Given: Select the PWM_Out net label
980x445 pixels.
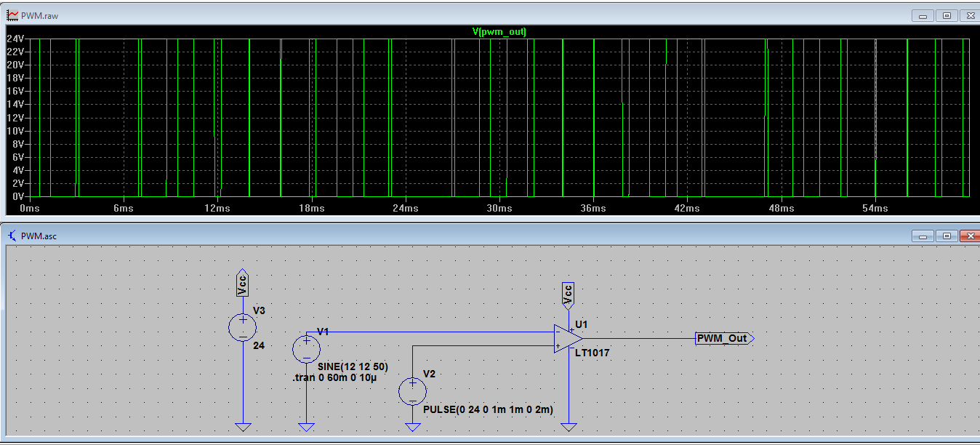Looking at the screenshot, I should (x=723, y=337).
